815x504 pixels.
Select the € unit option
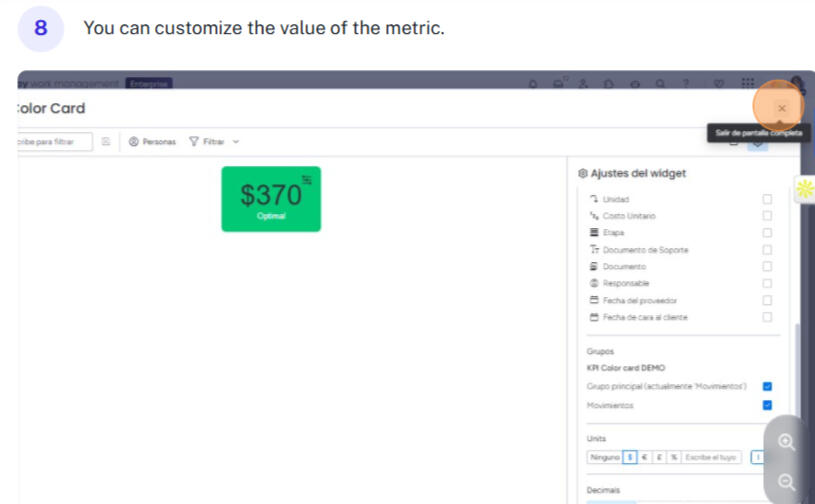(645, 457)
